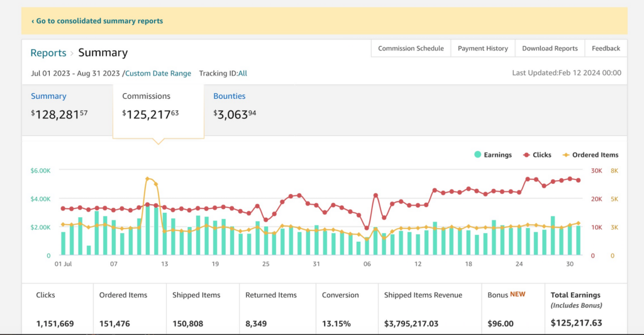Click the Reports breadcrumb link

(x=48, y=53)
